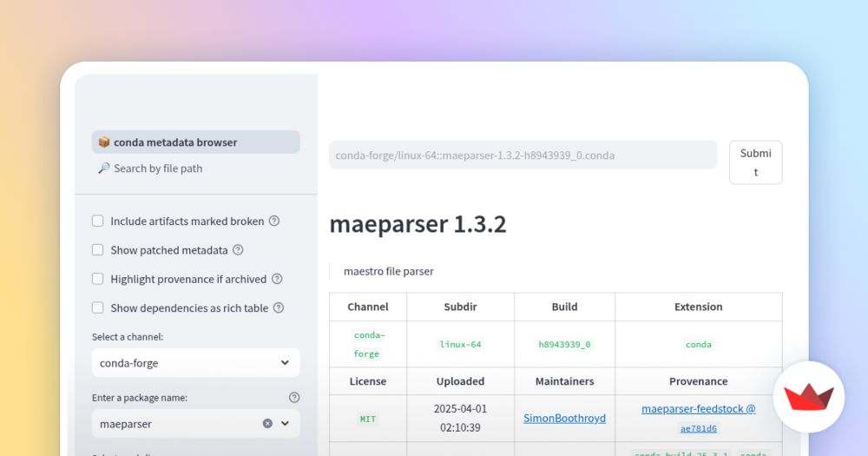
Task: Open the ae781d6 commit link
Action: click(x=698, y=428)
